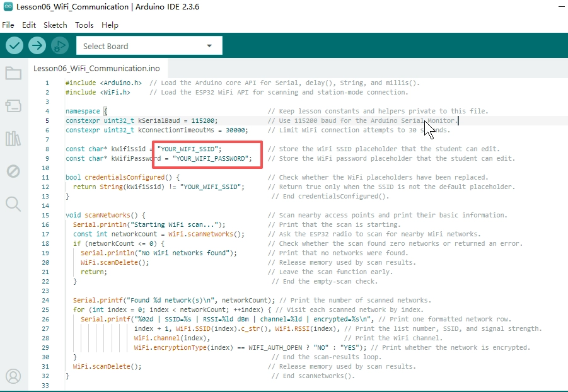Image resolution: width=568 pixels, height=392 pixels.
Task: Open the Sketch menu
Action: (x=55, y=25)
